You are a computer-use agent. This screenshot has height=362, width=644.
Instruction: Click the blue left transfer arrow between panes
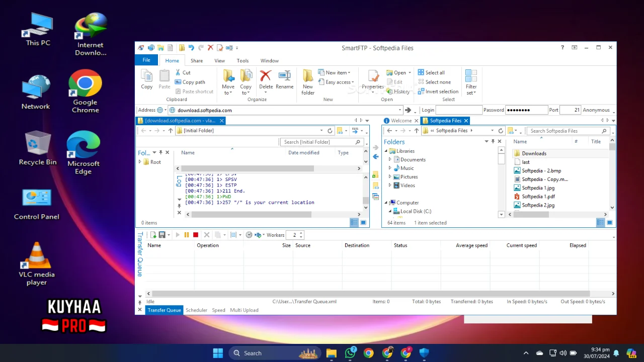[x=375, y=157]
